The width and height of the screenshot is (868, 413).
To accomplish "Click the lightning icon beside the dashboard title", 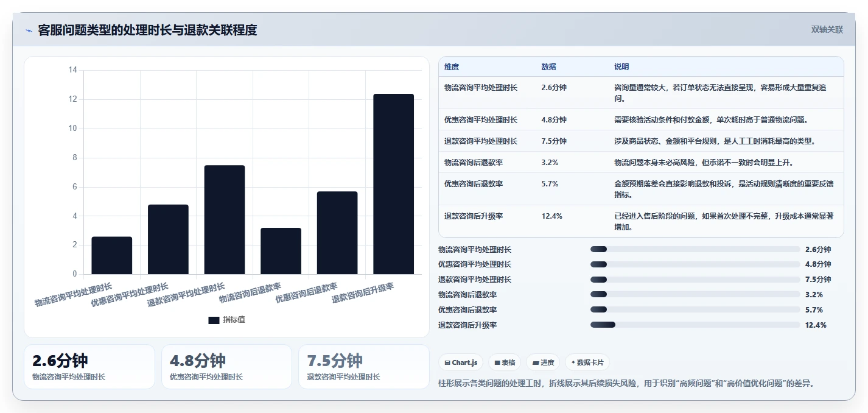I will (29, 30).
